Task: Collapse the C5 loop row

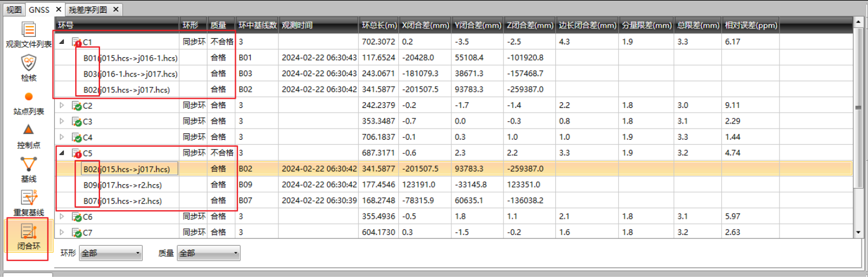Action: point(62,154)
